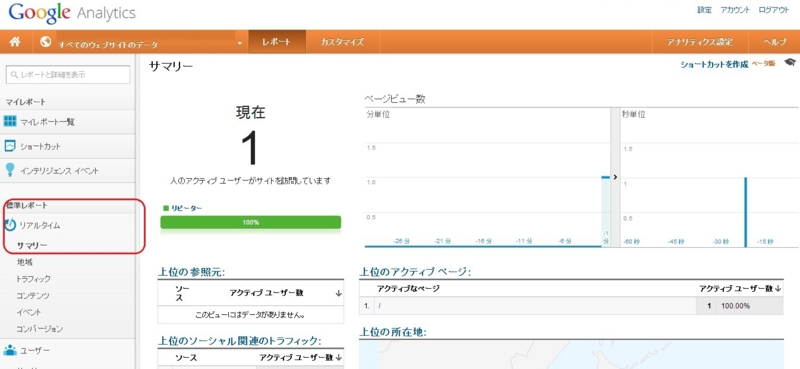Sort social traffic by アクティブ ユーザー数 arrow

pyautogui.click(x=339, y=358)
